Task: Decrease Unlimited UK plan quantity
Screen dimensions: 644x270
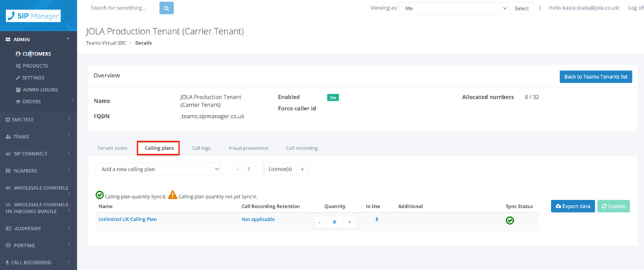Action: 319,222
